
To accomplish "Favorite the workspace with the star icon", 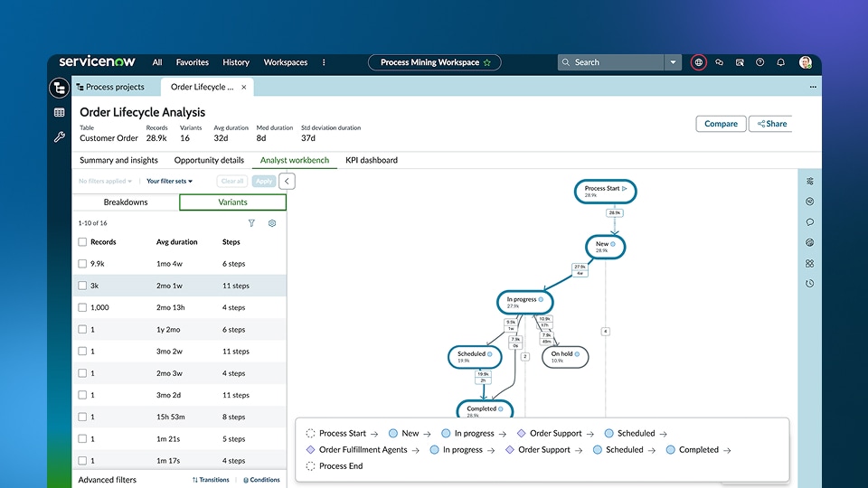I will (x=487, y=62).
